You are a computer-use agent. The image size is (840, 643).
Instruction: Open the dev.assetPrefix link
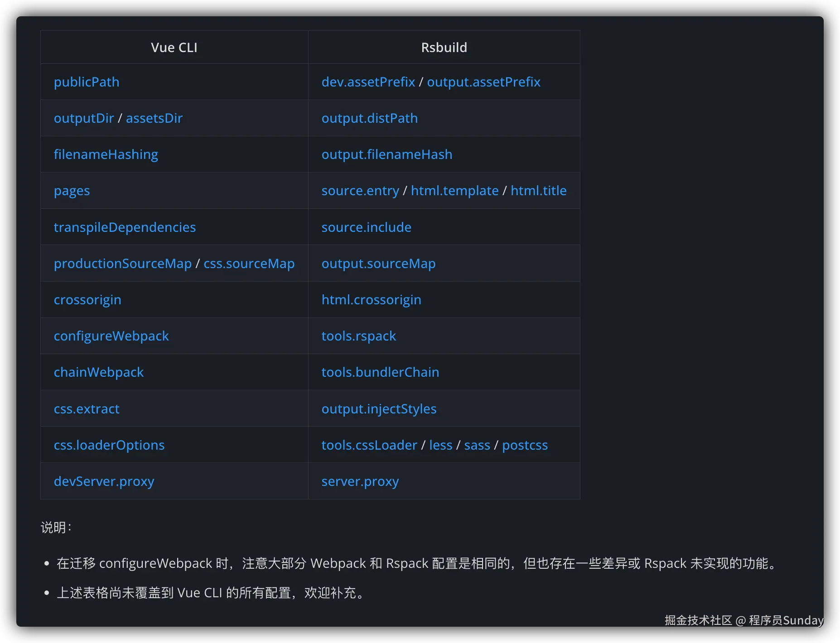[x=368, y=82]
